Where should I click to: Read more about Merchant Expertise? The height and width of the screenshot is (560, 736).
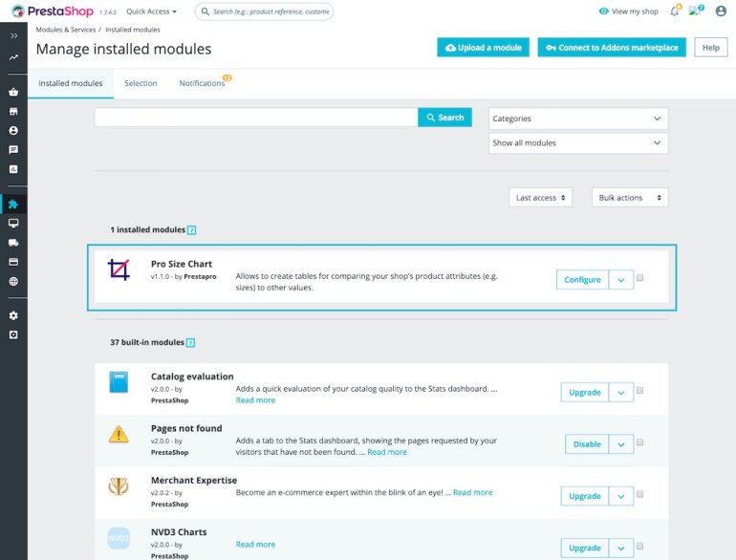473,492
